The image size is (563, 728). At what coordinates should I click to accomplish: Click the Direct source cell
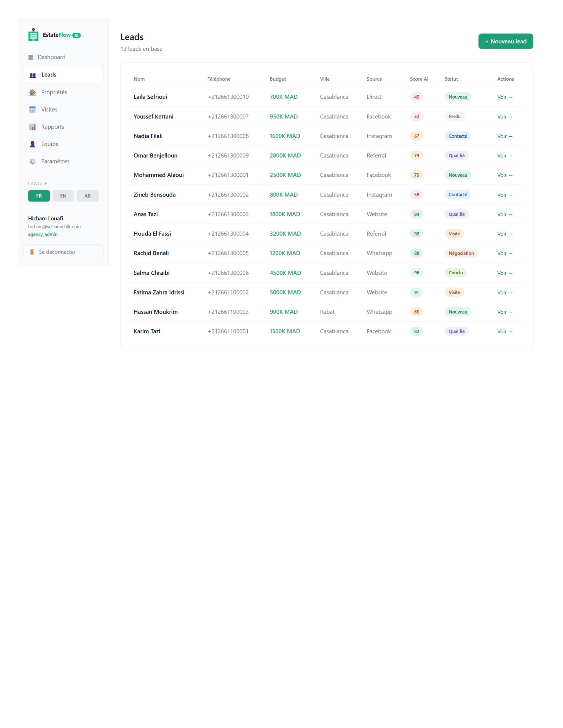(x=374, y=97)
